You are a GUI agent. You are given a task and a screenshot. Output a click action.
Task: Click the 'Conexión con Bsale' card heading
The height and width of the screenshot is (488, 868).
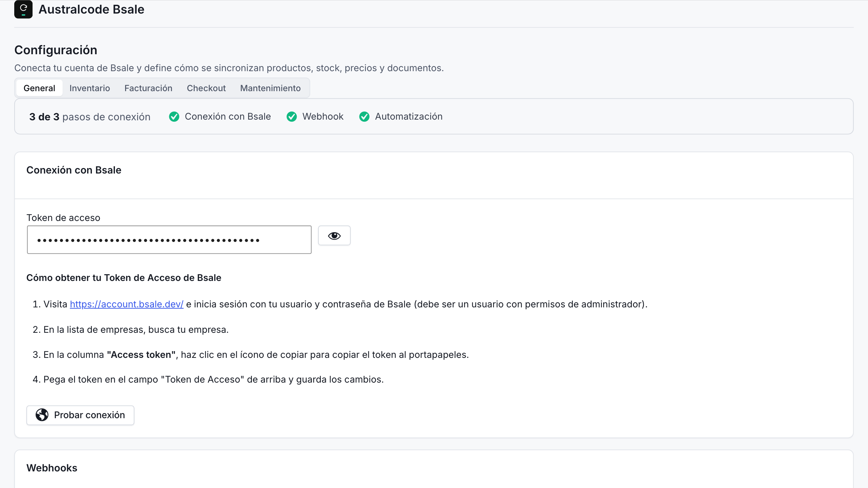coord(74,170)
